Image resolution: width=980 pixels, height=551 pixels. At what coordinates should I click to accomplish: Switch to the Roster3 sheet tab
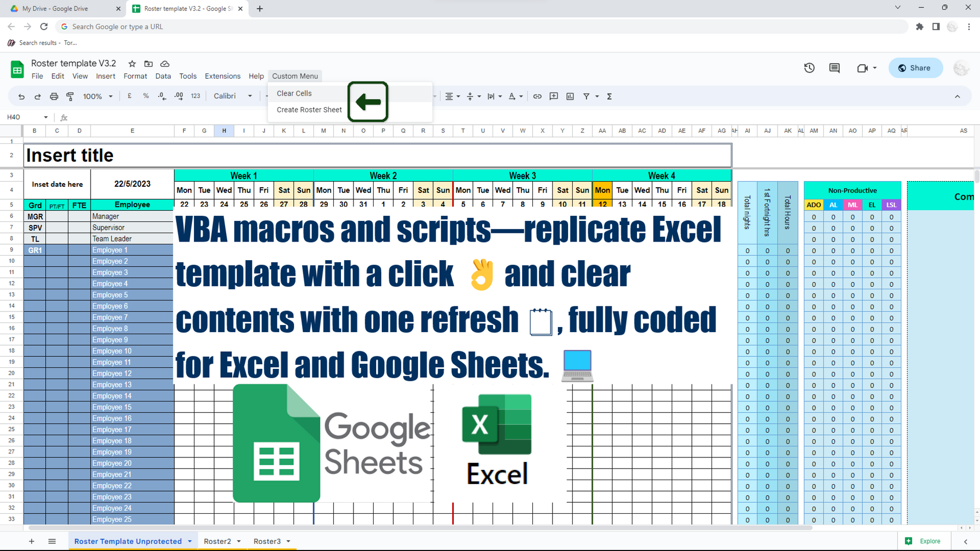pyautogui.click(x=267, y=541)
